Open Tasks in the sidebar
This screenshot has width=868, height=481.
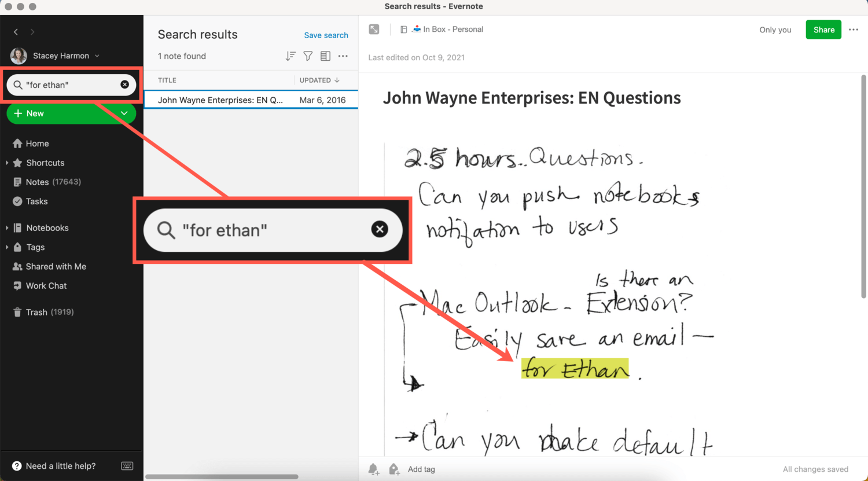pos(36,201)
